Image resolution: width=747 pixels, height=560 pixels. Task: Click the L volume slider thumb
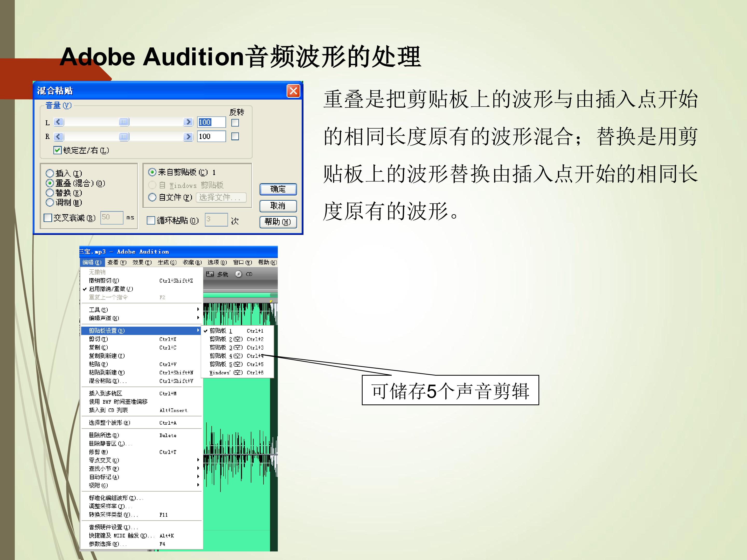pos(124,122)
